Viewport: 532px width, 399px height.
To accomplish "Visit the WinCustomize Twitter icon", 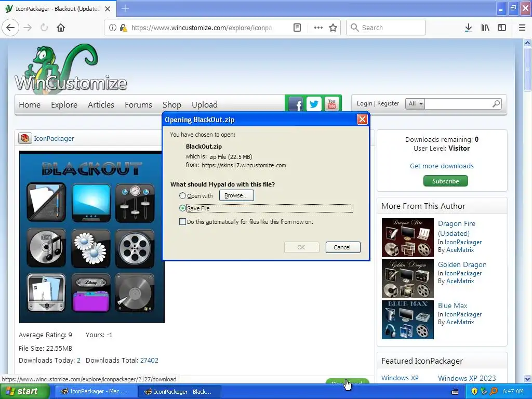I will 314,104.
